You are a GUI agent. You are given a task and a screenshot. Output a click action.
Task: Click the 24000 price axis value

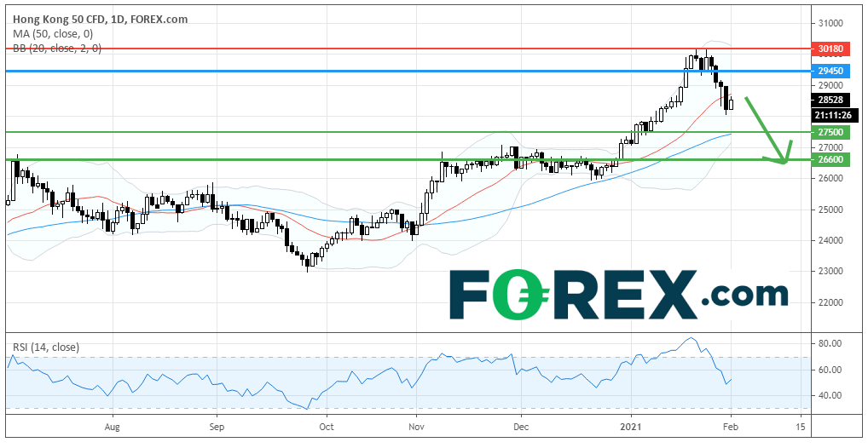(830, 240)
